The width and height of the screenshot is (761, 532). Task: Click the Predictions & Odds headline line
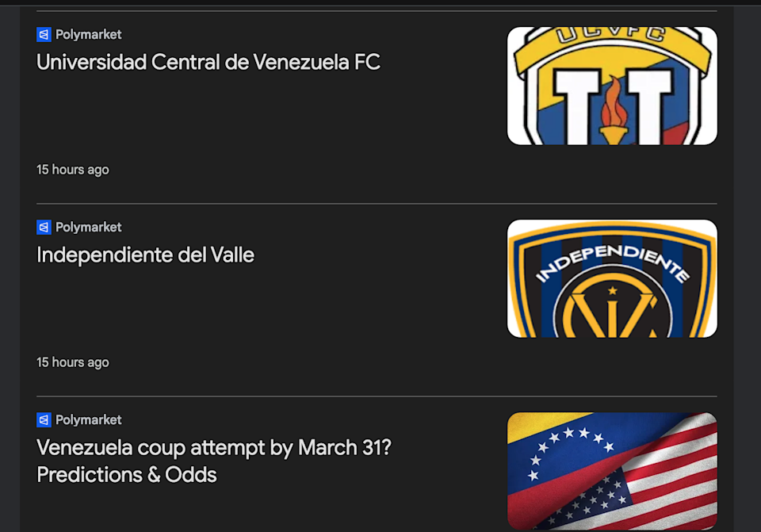[127, 475]
